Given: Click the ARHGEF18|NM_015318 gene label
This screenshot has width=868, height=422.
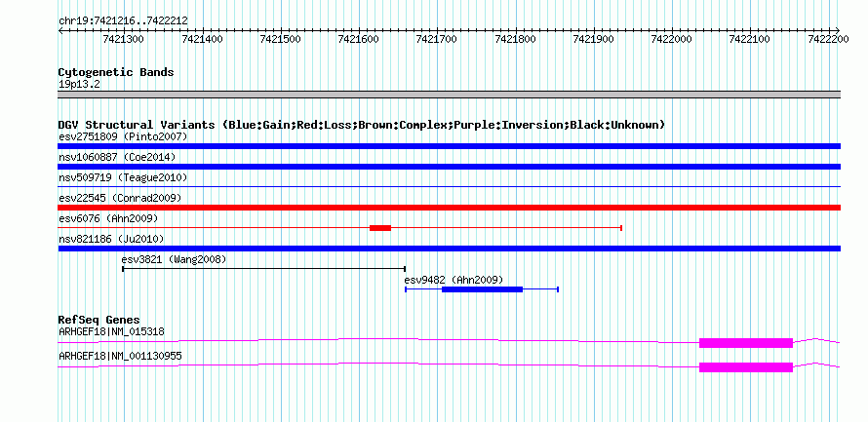Looking at the screenshot, I should (111, 331).
